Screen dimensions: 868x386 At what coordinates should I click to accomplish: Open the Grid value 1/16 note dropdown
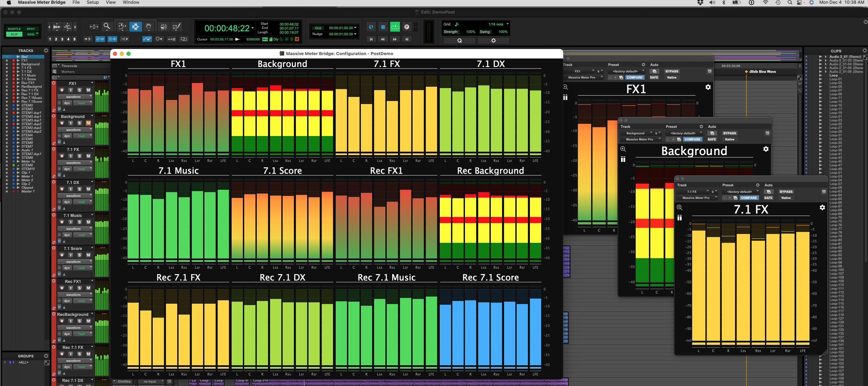click(x=497, y=24)
